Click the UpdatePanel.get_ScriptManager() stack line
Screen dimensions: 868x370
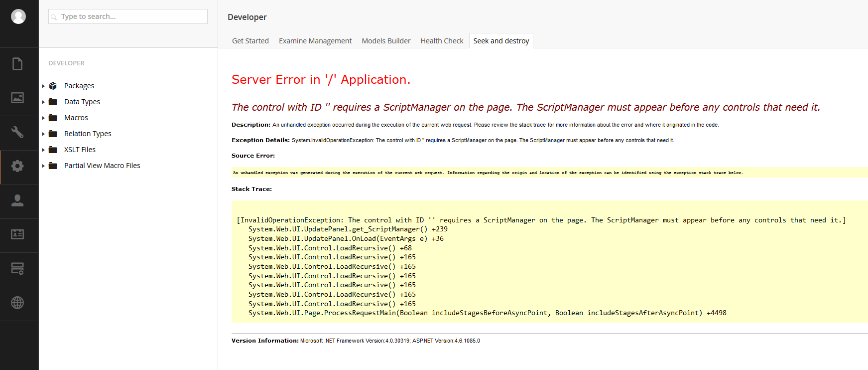pos(348,229)
